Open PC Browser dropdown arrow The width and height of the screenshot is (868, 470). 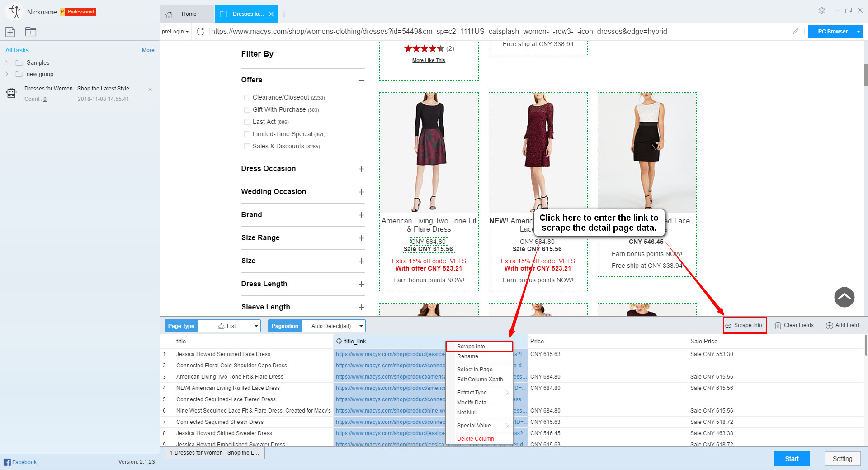click(x=858, y=32)
